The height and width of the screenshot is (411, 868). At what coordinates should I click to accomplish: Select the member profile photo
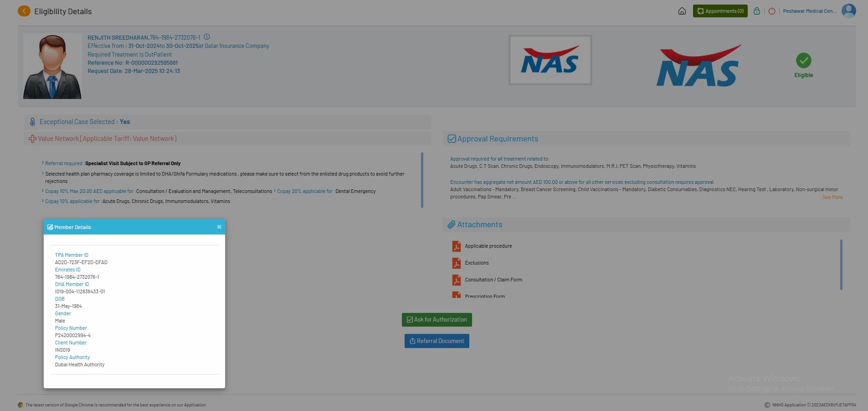pyautogui.click(x=52, y=66)
